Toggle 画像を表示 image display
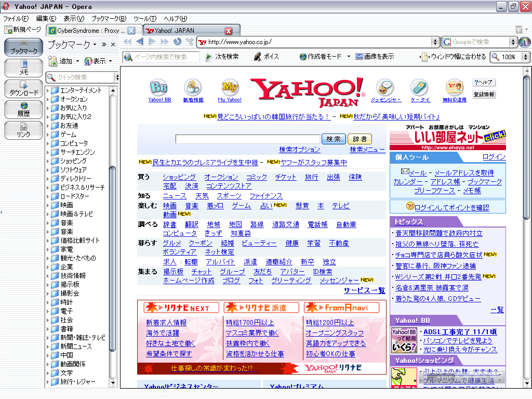The image size is (532, 399). [375, 57]
